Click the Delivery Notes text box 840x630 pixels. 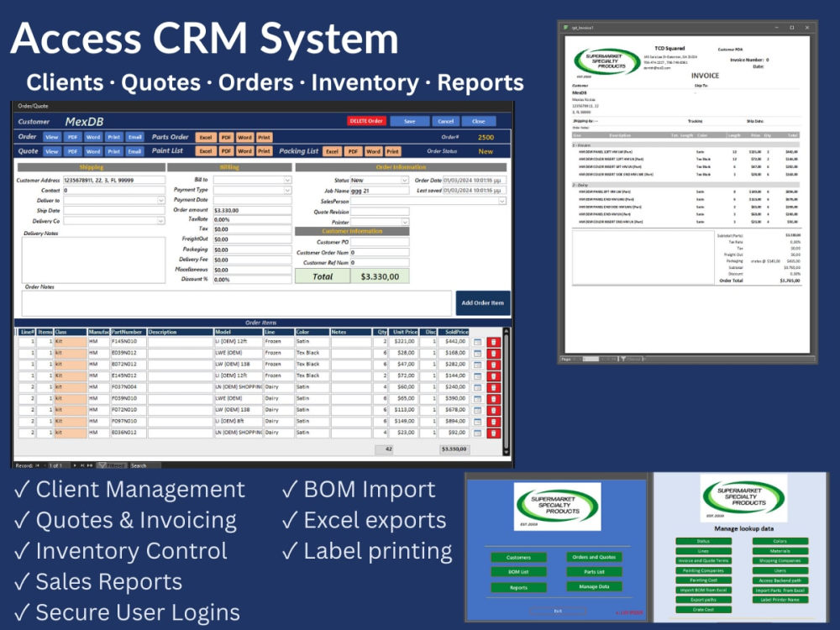94,260
